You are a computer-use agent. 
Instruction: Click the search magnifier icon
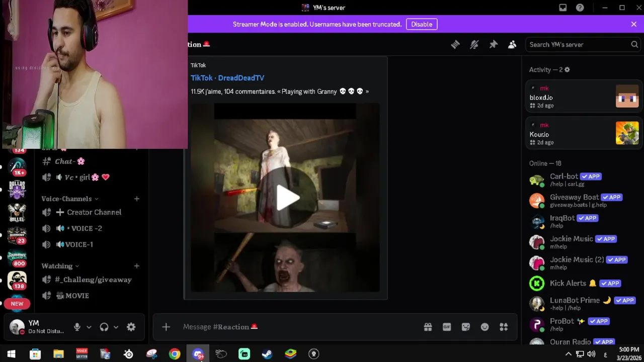(634, 44)
